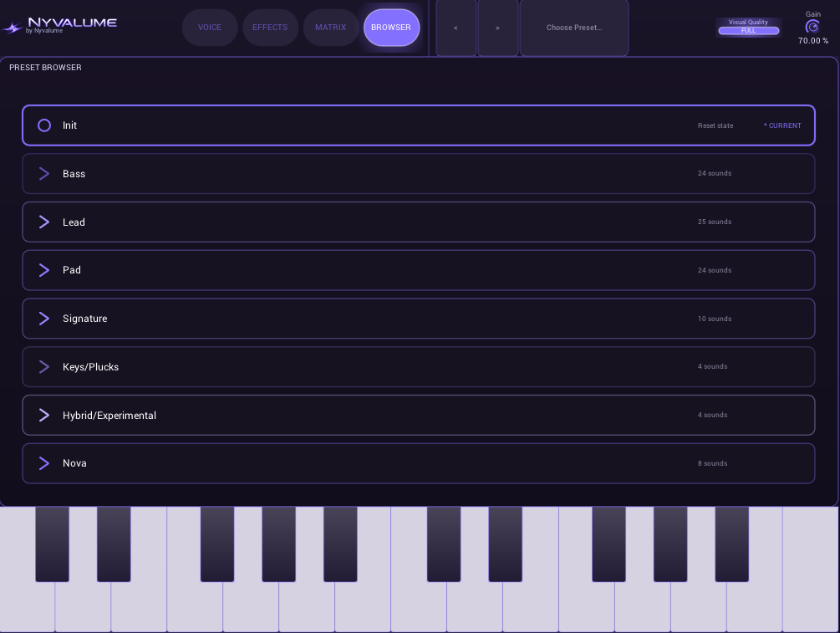Switch to the VOICE tab
Viewport: 840px width, 633px height.
(x=210, y=28)
